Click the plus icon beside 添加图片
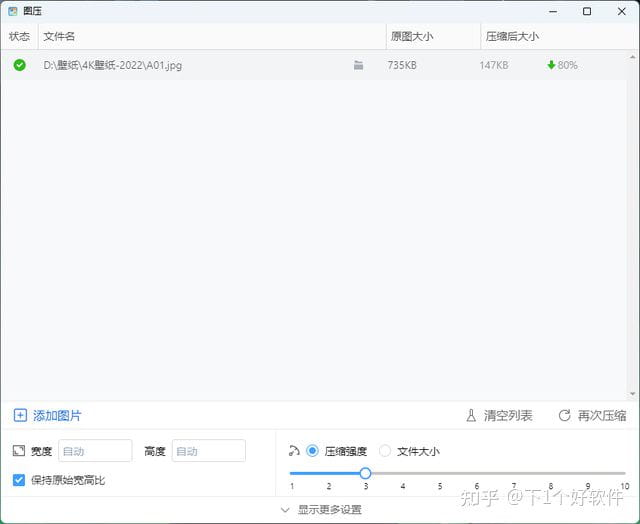 click(x=20, y=415)
